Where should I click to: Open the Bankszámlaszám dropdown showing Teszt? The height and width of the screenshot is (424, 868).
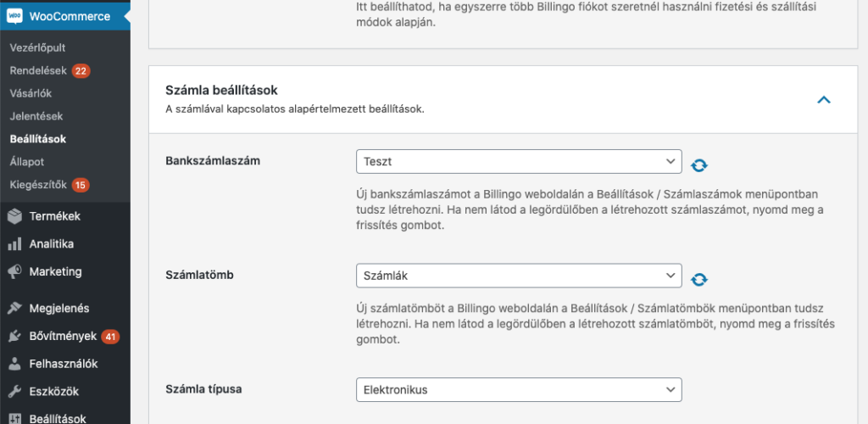pyautogui.click(x=519, y=162)
